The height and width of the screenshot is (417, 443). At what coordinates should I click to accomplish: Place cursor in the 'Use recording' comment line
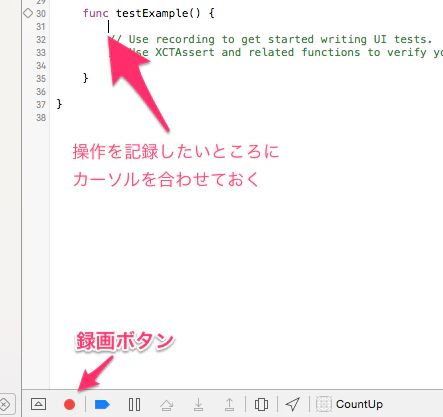271,39
